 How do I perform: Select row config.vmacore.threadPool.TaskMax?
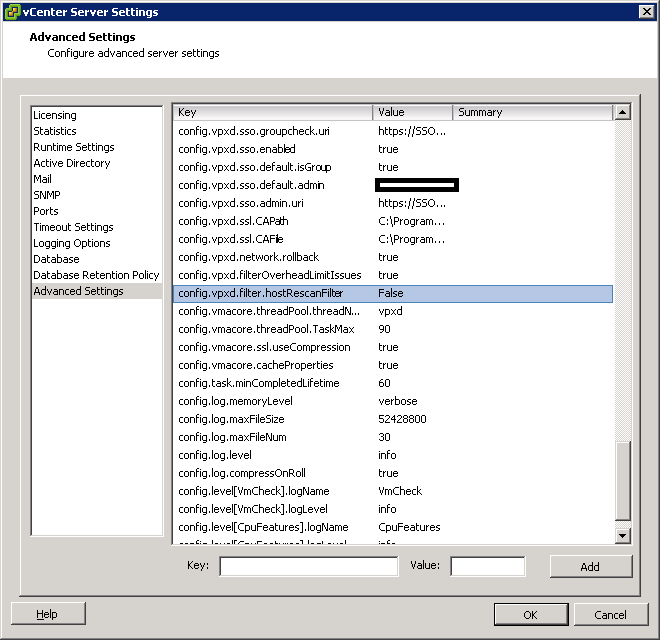pos(393,330)
